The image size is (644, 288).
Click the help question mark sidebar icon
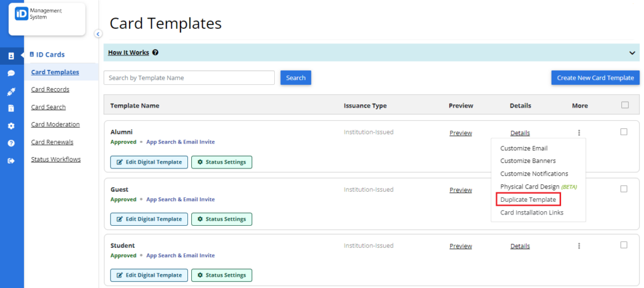11,143
